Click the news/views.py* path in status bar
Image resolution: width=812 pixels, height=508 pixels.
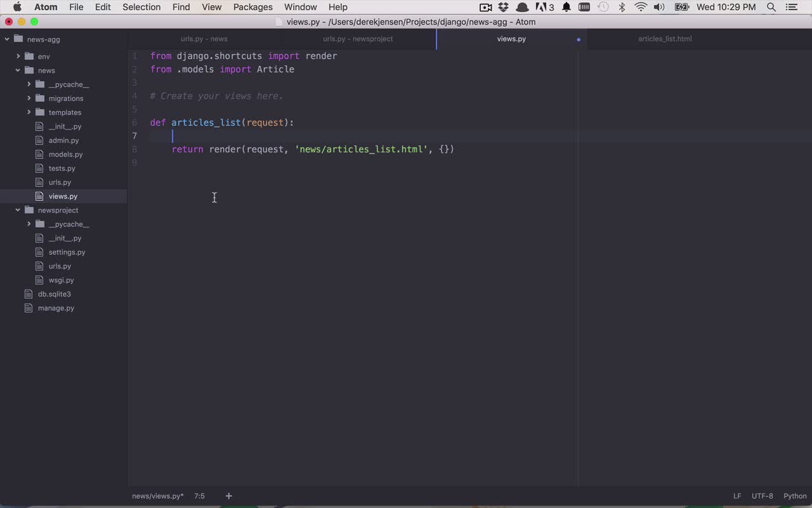(158, 496)
